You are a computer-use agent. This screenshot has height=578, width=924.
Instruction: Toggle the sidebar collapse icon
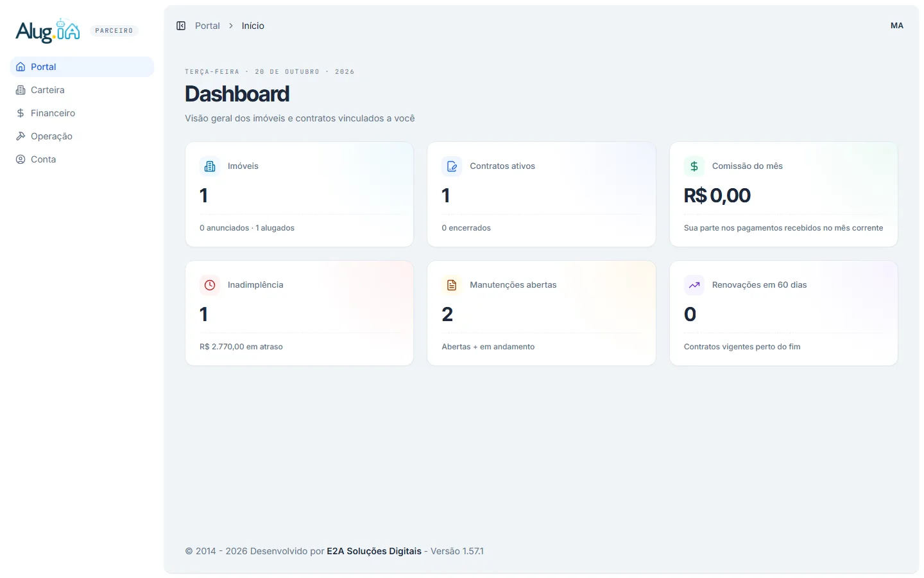coord(181,26)
